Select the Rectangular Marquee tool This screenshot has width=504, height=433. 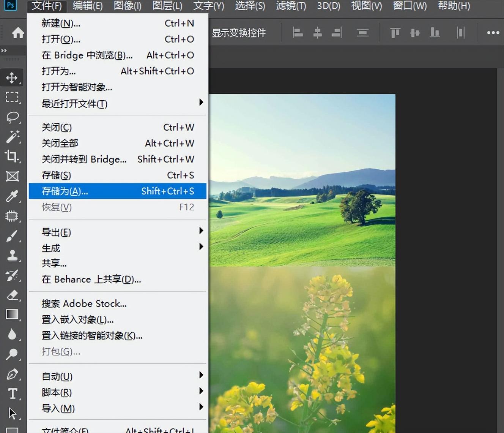(12, 97)
